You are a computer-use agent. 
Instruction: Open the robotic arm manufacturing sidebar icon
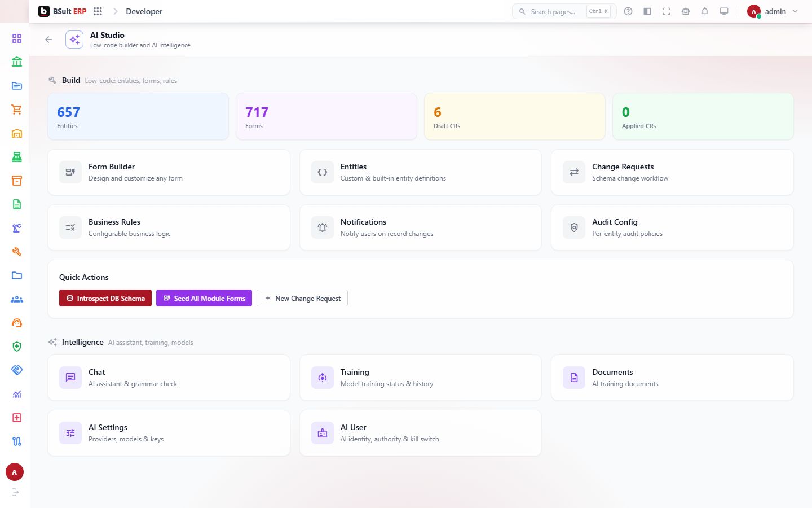(x=17, y=228)
